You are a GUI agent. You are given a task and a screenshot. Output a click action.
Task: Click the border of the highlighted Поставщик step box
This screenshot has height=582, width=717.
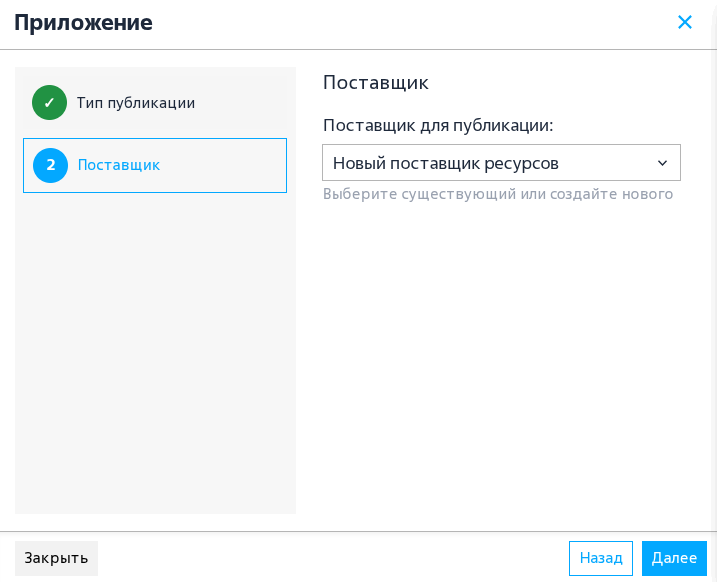[x=155, y=139]
